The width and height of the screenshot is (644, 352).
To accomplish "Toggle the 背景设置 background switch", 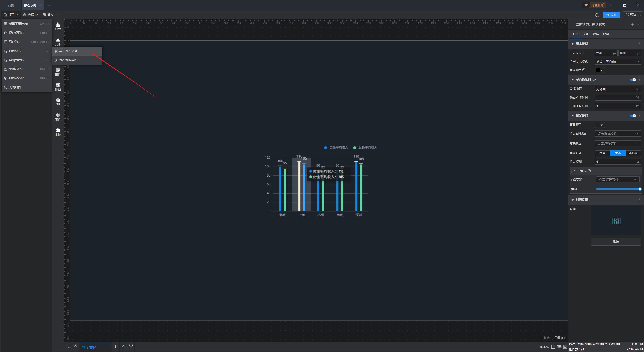I will click(x=633, y=116).
